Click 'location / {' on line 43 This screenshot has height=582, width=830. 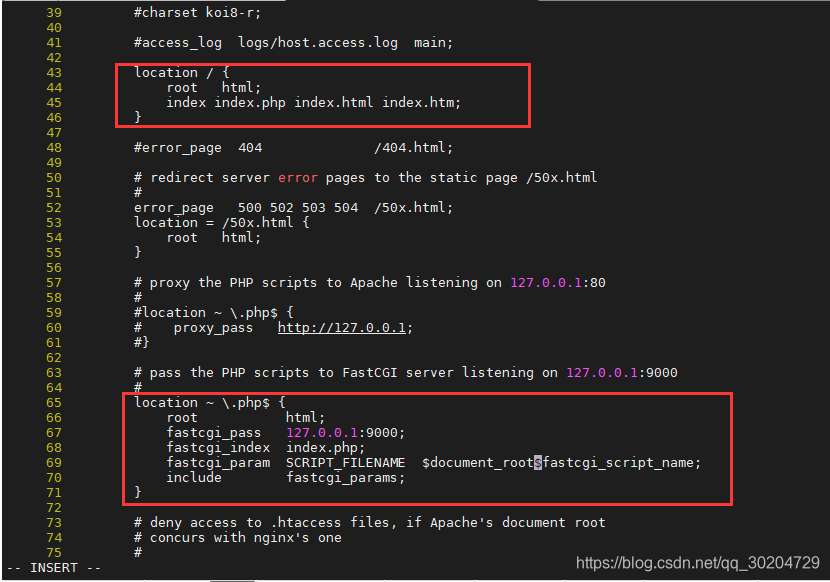[182, 73]
